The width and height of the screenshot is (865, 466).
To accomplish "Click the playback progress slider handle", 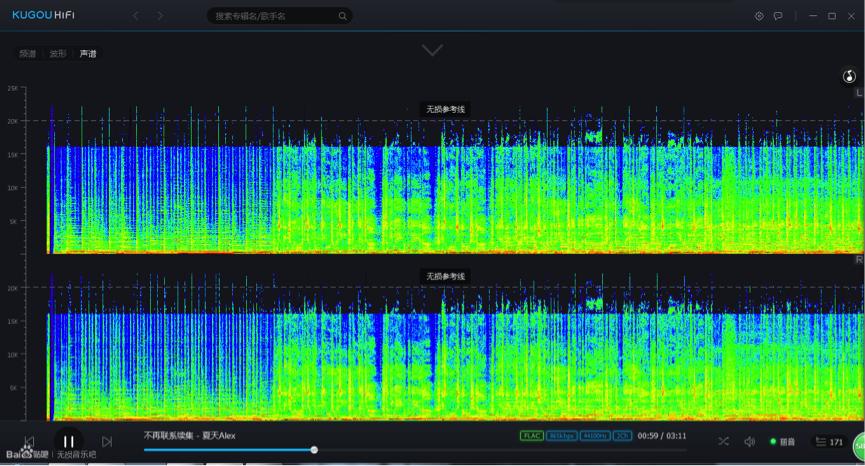I will [x=314, y=450].
